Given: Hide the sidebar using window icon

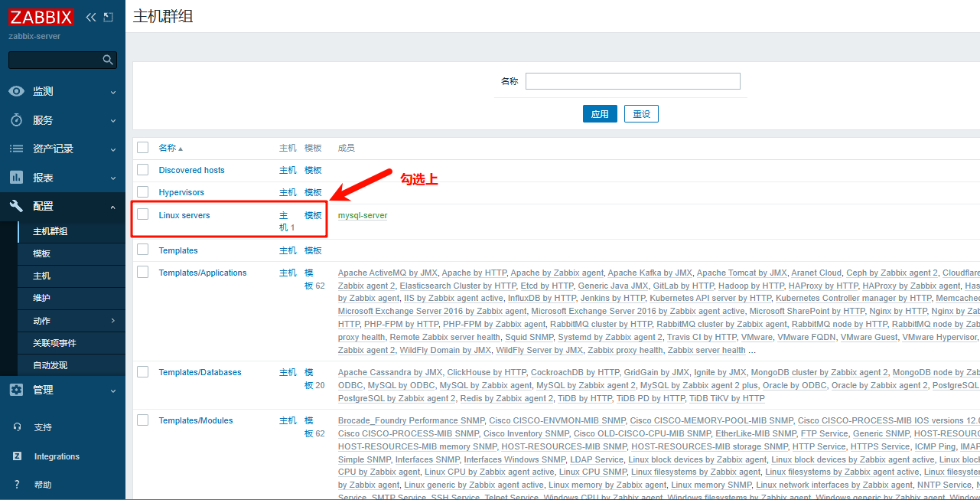Looking at the screenshot, I should 108,17.
